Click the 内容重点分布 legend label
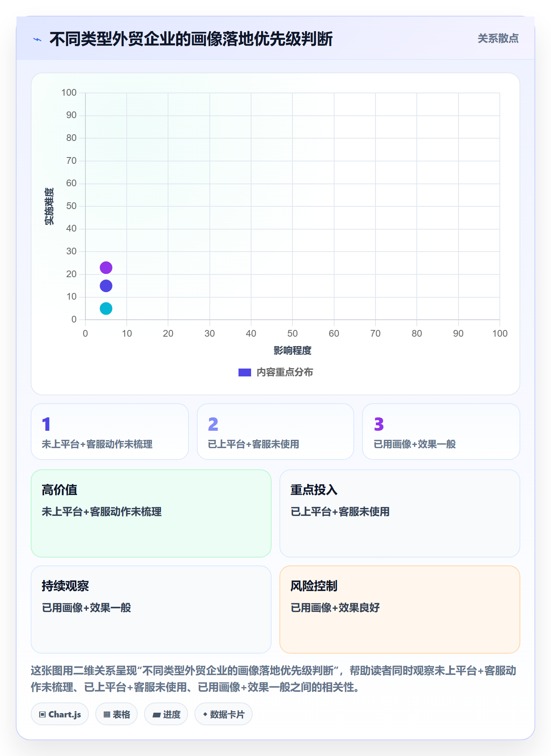The image size is (551, 756). pyautogui.click(x=285, y=372)
